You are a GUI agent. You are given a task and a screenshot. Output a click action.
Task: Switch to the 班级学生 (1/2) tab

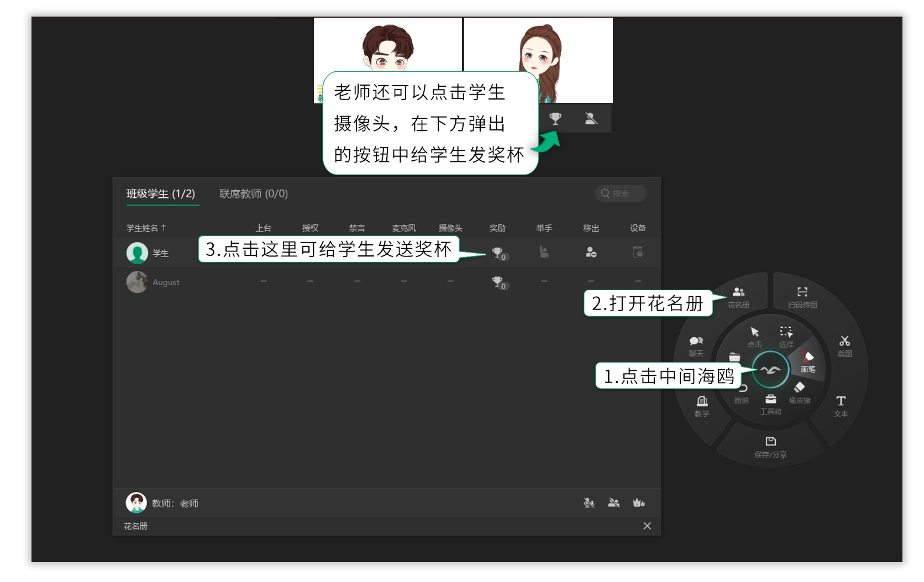click(161, 194)
